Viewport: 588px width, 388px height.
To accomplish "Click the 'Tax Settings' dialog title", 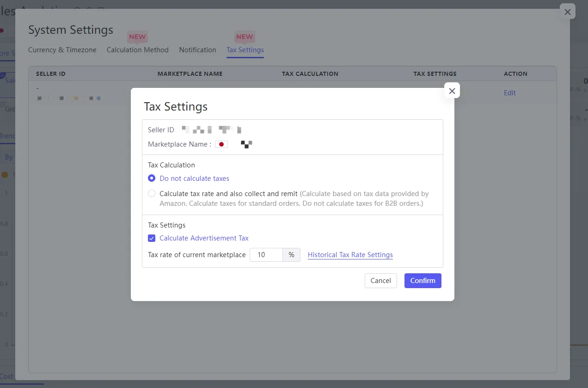I will point(176,107).
